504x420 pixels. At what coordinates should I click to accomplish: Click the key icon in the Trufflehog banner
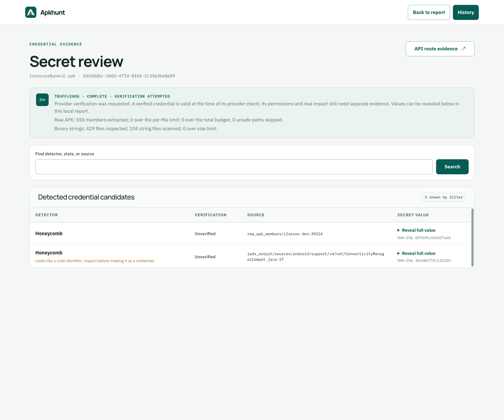coord(42,100)
